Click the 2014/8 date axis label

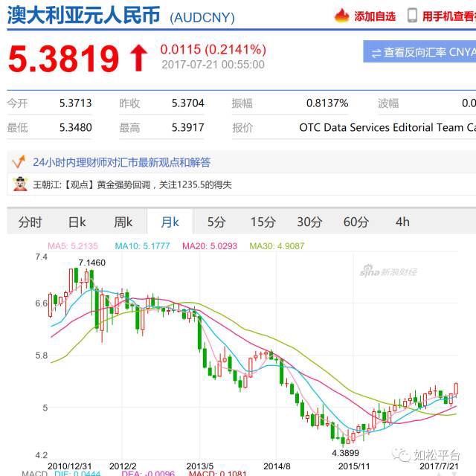coord(277,466)
